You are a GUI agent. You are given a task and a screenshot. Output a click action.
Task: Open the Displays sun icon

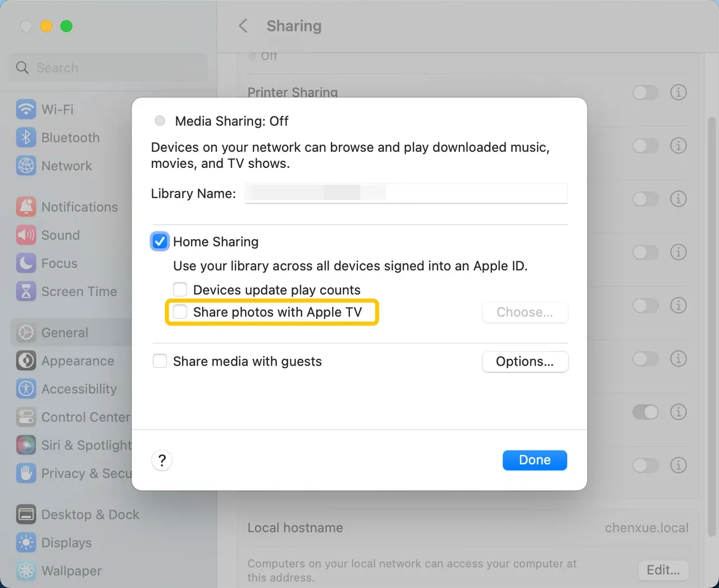click(x=26, y=543)
